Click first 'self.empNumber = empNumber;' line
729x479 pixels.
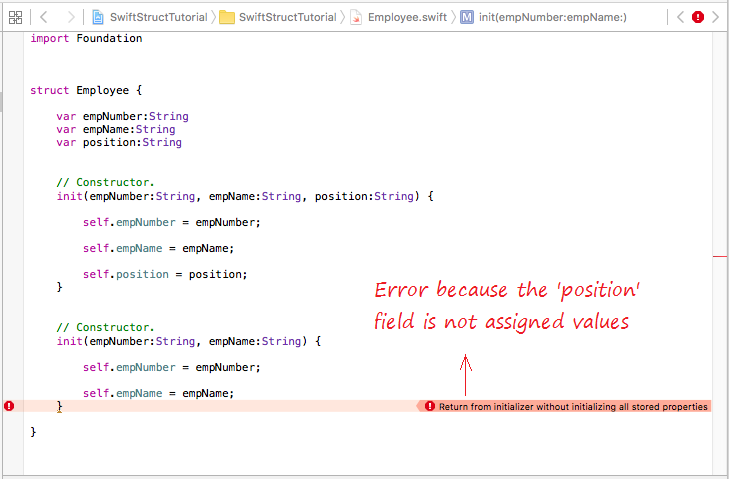[x=172, y=222]
